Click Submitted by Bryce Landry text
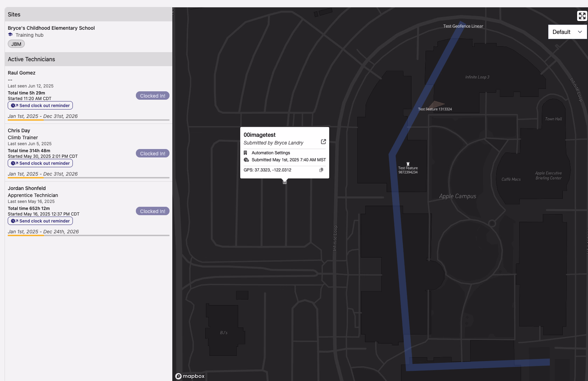The image size is (588, 381). pos(274,143)
